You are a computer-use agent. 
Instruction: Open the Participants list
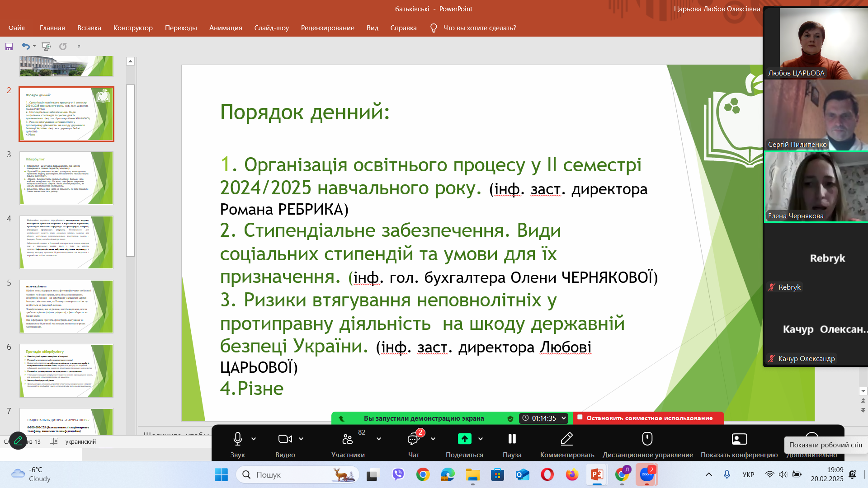pyautogui.click(x=348, y=439)
